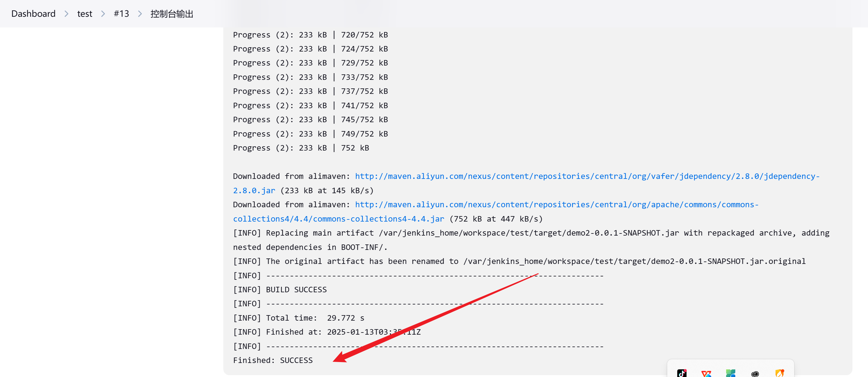Open the Adobe Creative Cloud tray icon

[755, 374]
